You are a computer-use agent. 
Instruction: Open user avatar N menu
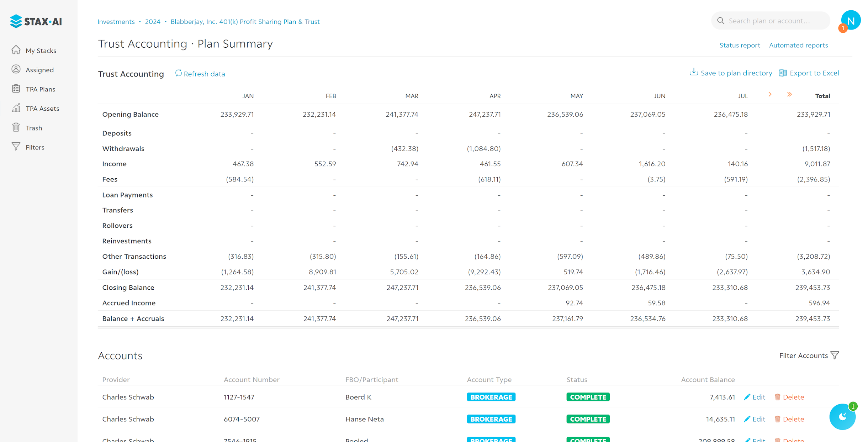851,21
